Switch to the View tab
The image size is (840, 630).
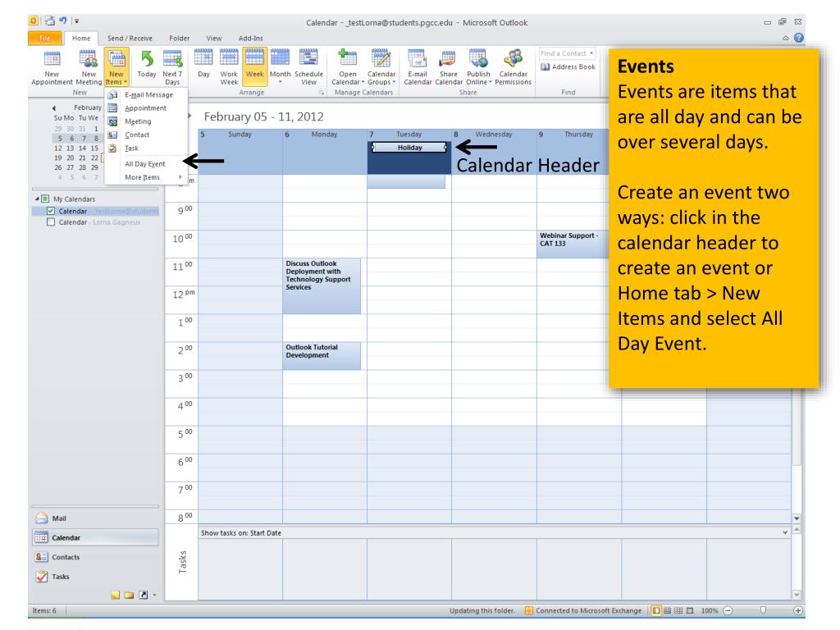point(214,38)
